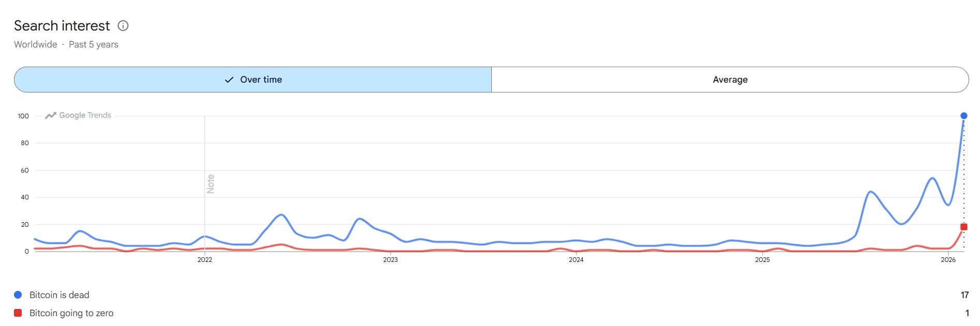
Task: Click the info icon beside Search interest
Action: (123, 26)
